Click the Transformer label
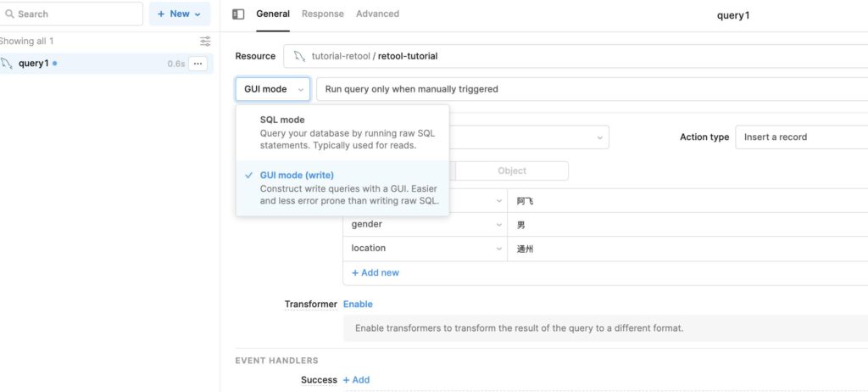 (x=310, y=304)
